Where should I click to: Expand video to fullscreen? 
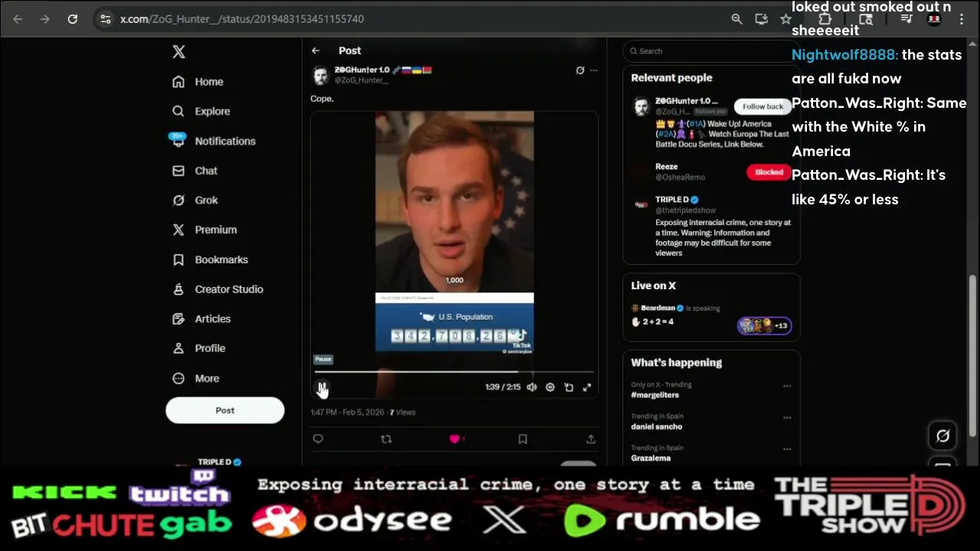tap(587, 387)
